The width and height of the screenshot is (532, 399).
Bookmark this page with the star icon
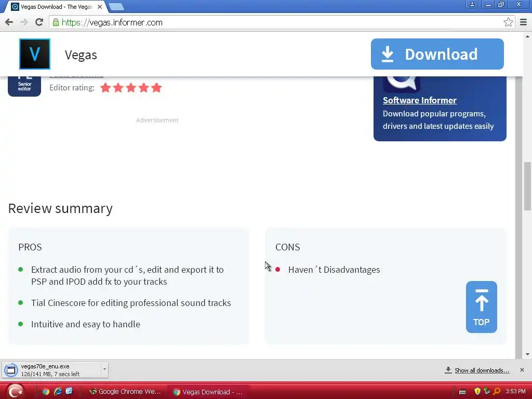pyautogui.click(x=508, y=22)
